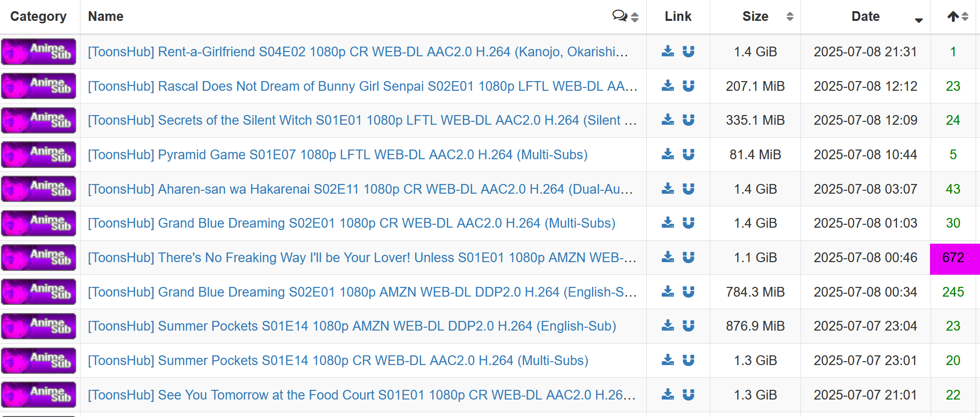
Task: Download torrent for Summer Pockets S01E14 AMZN English-Sub
Action: tap(668, 326)
